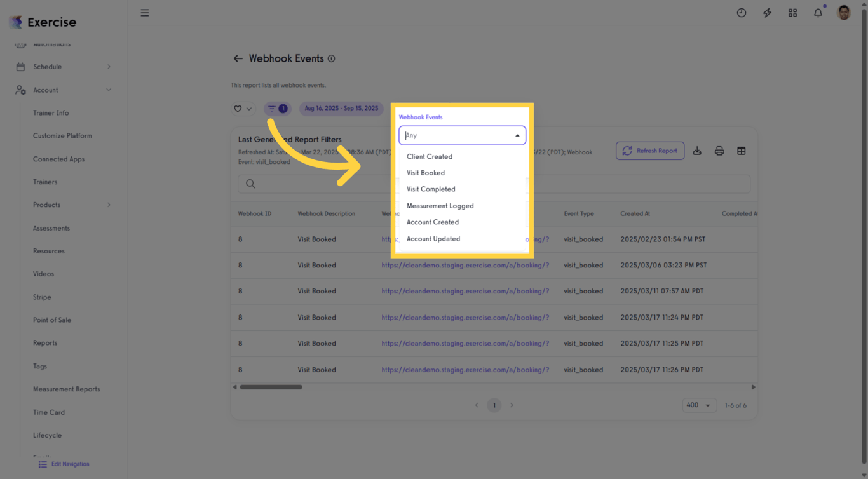Select Visit Completed from the event list
This screenshot has height=479, width=868.
[431, 189]
